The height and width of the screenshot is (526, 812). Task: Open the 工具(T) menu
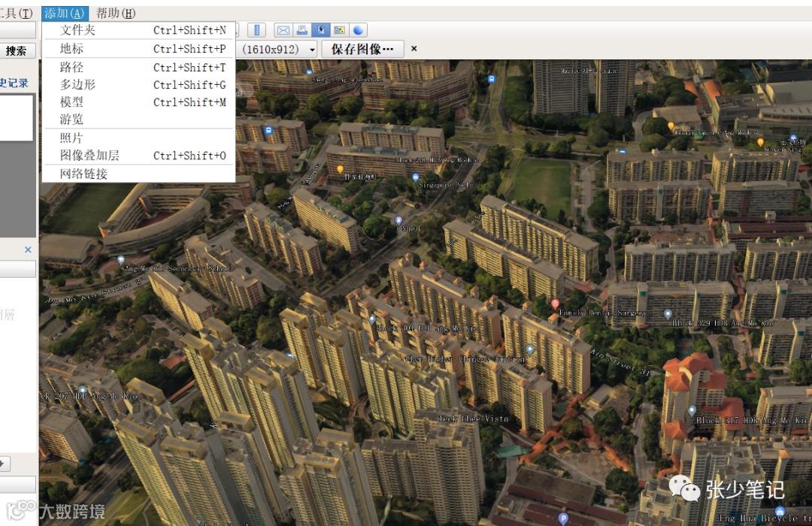(16, 13)
